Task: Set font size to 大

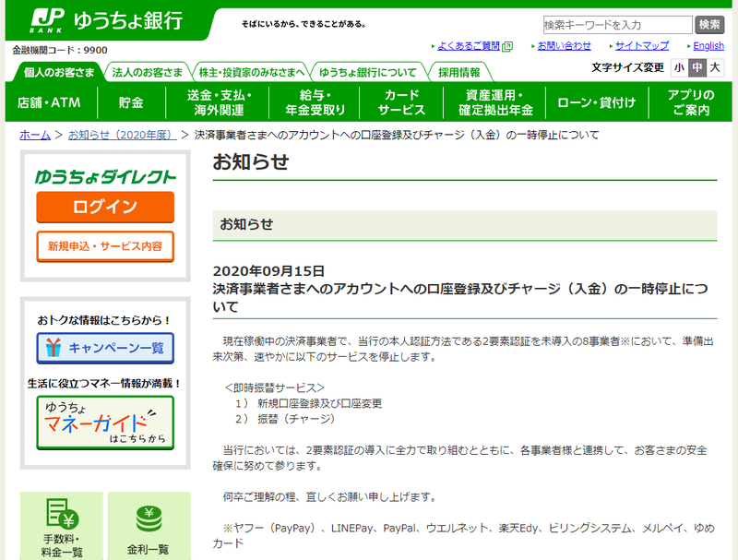Action: point(715,67)
